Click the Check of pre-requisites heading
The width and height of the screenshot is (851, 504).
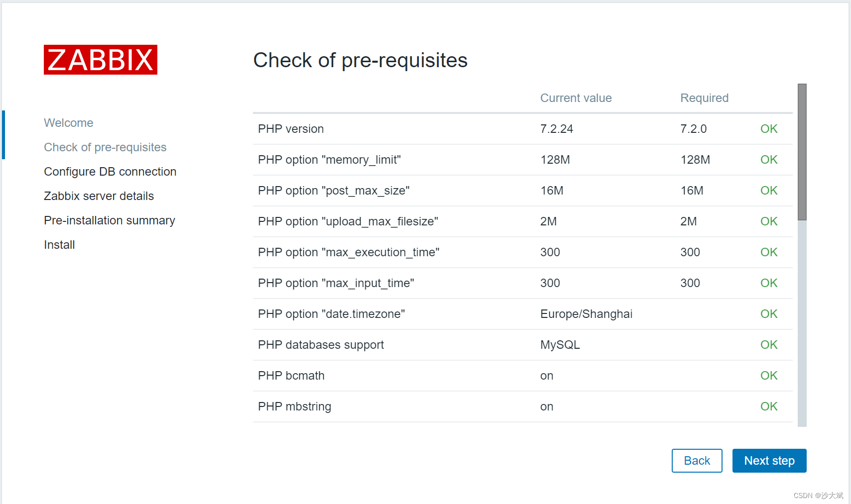click(360, 60)
